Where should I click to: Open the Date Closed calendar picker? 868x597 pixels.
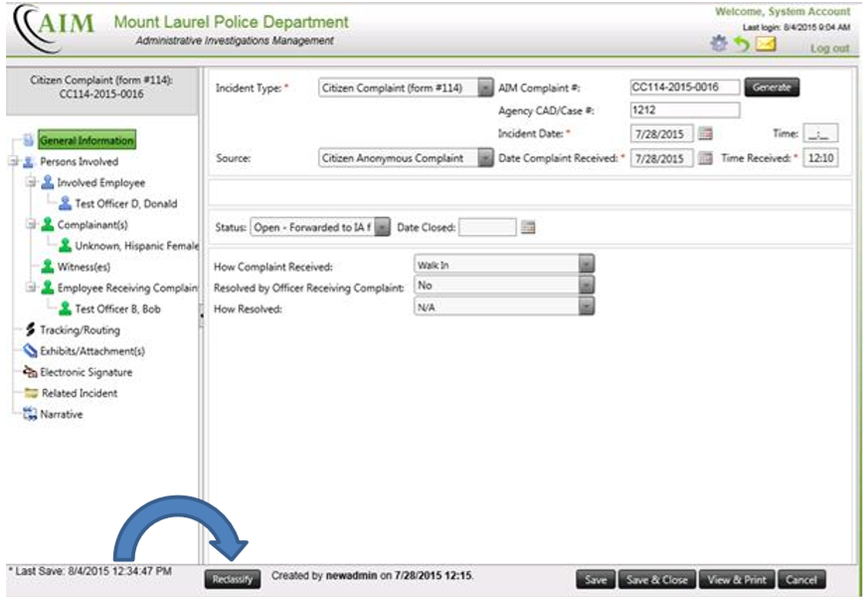point(528,227)
